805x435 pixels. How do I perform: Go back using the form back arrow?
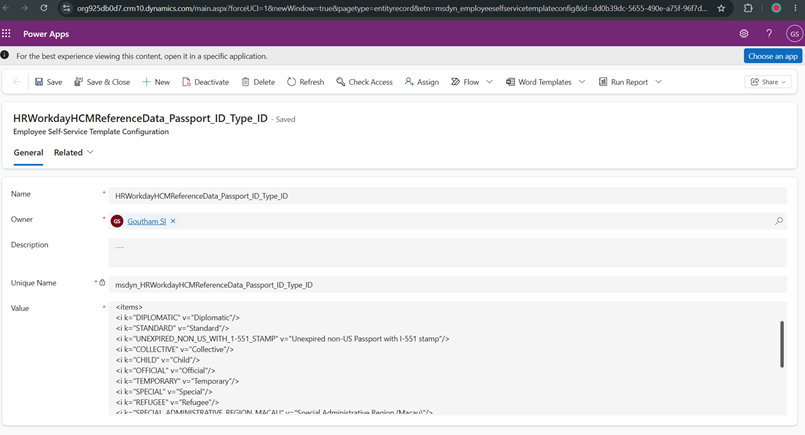click(17, 82)
